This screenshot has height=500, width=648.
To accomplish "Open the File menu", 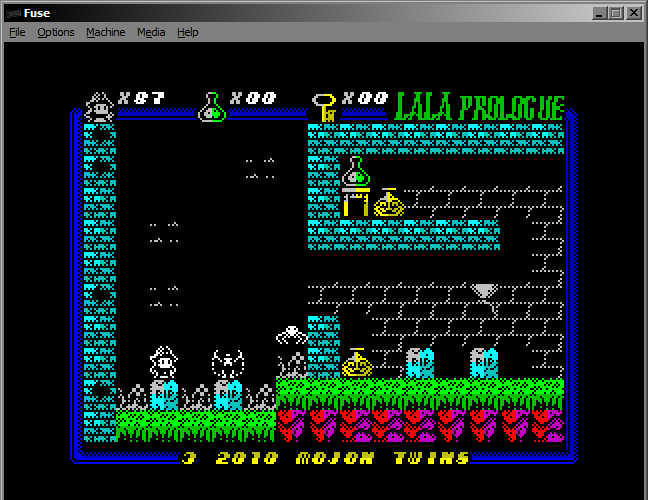I will tap(17, 32).
